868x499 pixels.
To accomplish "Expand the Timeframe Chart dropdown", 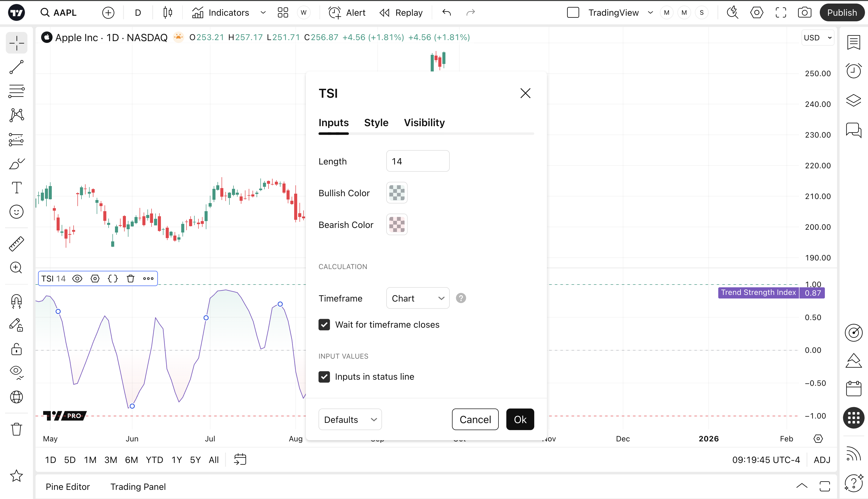I will (418, 298).
